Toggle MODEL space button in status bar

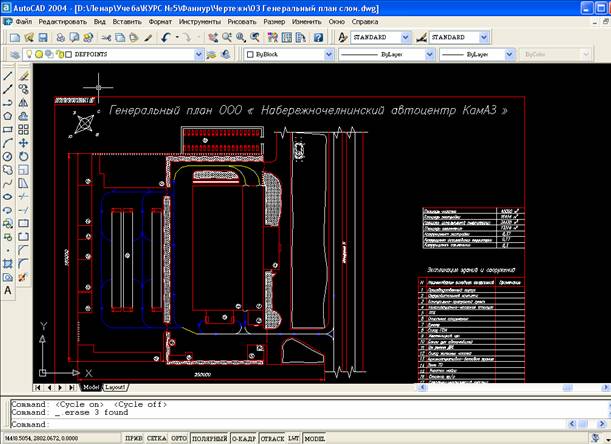[314, 439]
